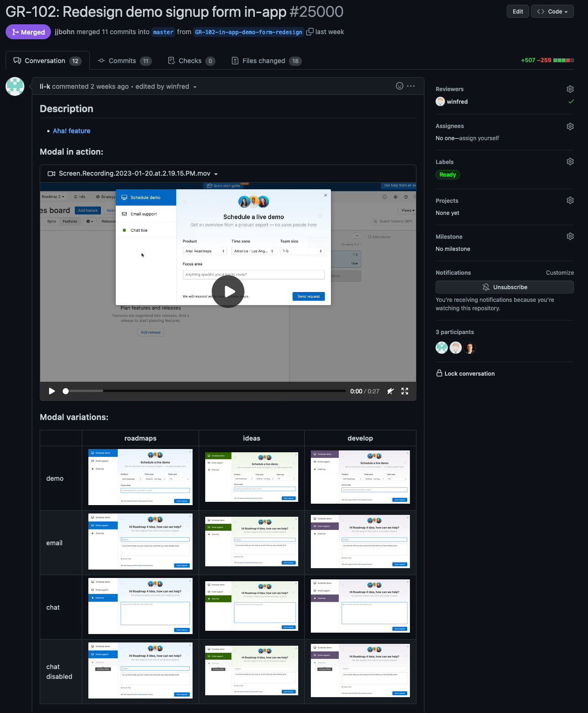The width and height of the screenshot is (588, 713).
Task: Click the Unsubscribe button
Action: pyautogui.click(x=504, y=287)
